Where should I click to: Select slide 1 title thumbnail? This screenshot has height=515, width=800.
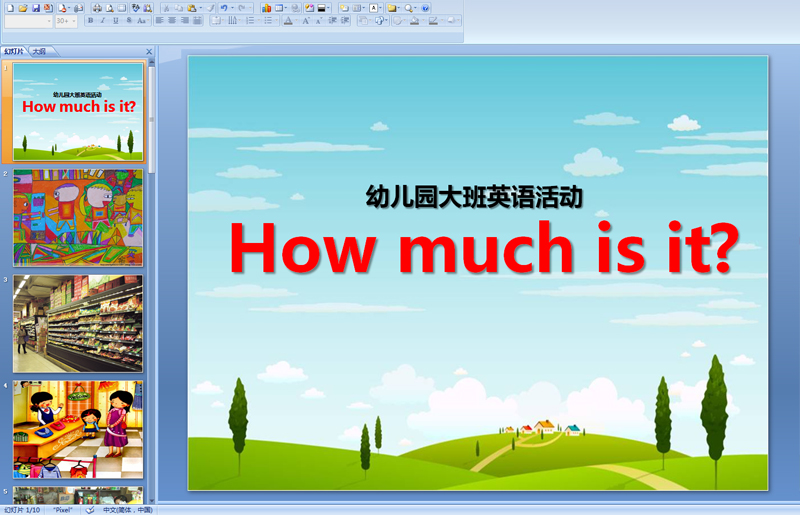point(78,112)
